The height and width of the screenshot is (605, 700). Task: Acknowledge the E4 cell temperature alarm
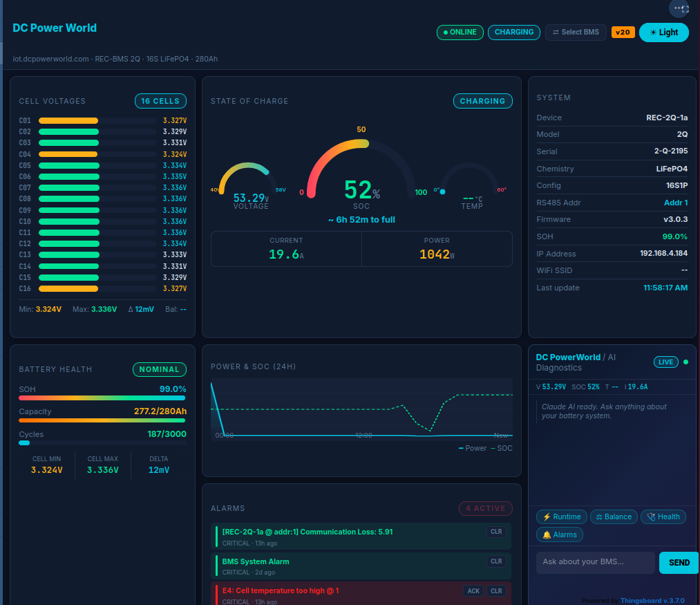pos(473,590)
